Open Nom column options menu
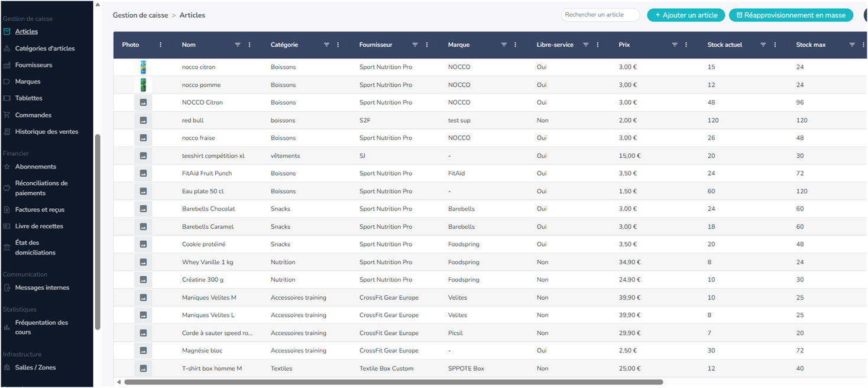 (x=250, y=45)
